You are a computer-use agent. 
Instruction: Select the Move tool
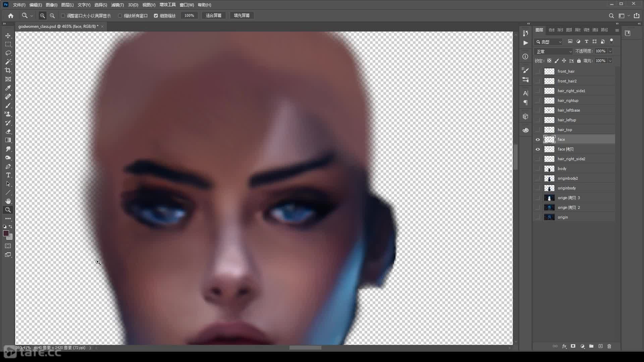click(x=8, y=36)
